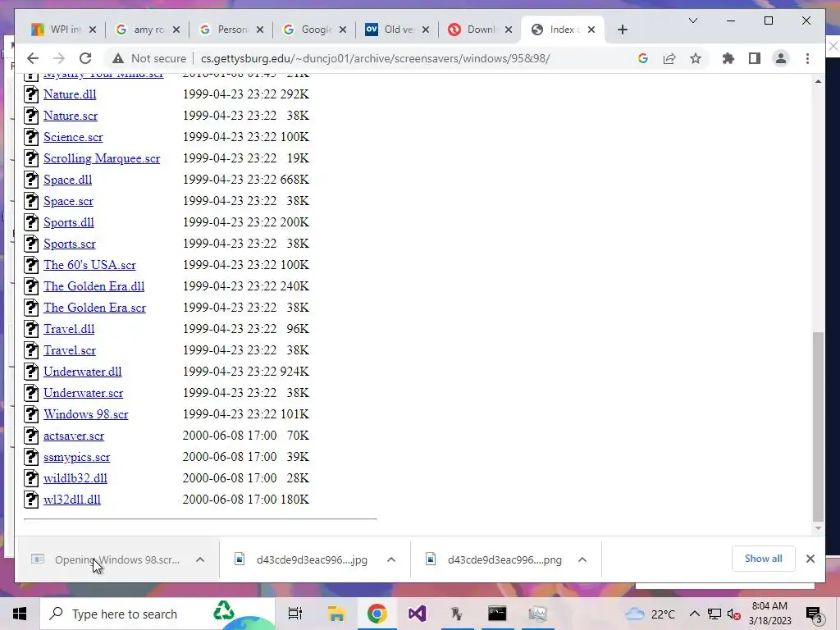Open Task View on the taskbar
This screenshot has height=630, width=840.
[x=295, y=614]
